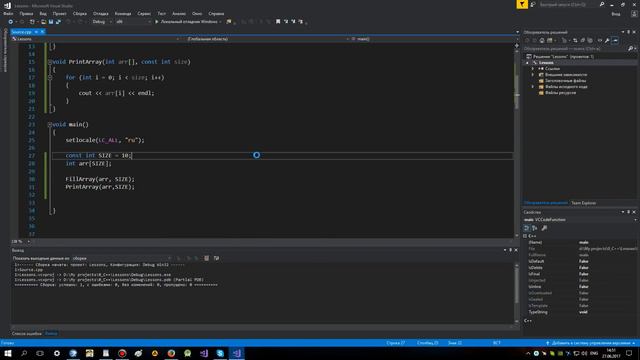The height and width of the screenshot is (360, 640).
Task: Expand the Ссылки tree node
Action: pos(533,69)
